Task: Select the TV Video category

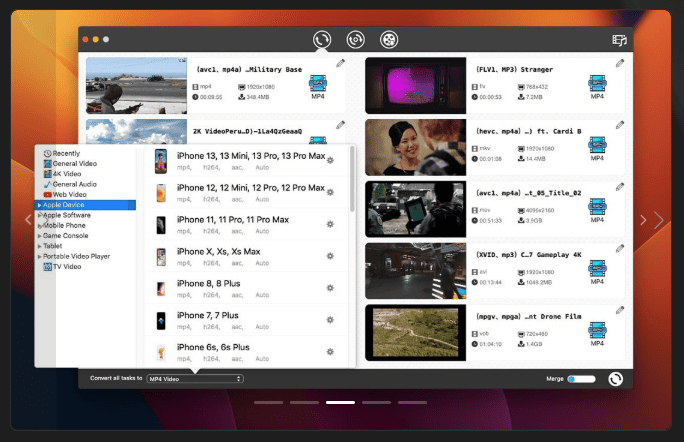Action: coord(62,267)
